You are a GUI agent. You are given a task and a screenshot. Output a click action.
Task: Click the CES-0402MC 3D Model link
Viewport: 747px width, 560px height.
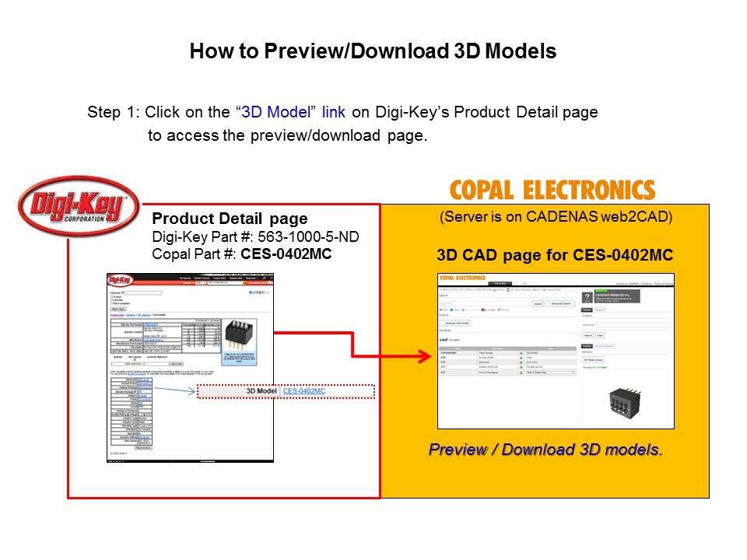[x=303, y=390]
